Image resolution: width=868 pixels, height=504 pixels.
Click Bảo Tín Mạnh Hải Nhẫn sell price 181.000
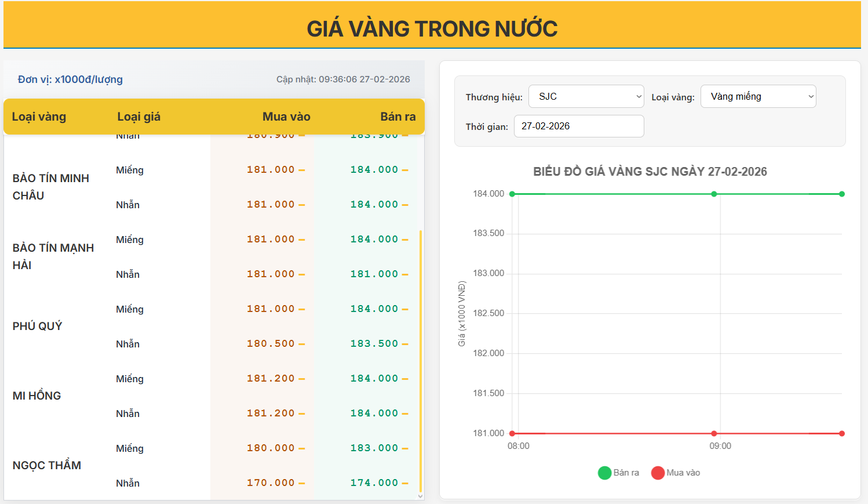[374, 274]
